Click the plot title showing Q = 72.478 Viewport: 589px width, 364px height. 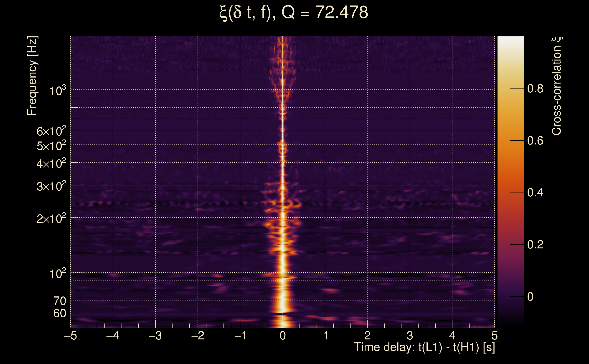tap(294, 13)
